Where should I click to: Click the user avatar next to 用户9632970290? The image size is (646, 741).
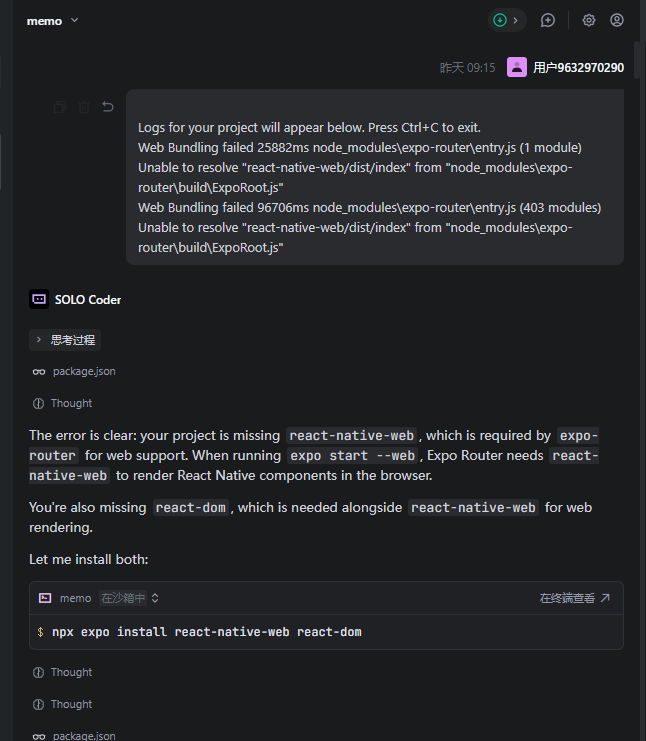517,67
